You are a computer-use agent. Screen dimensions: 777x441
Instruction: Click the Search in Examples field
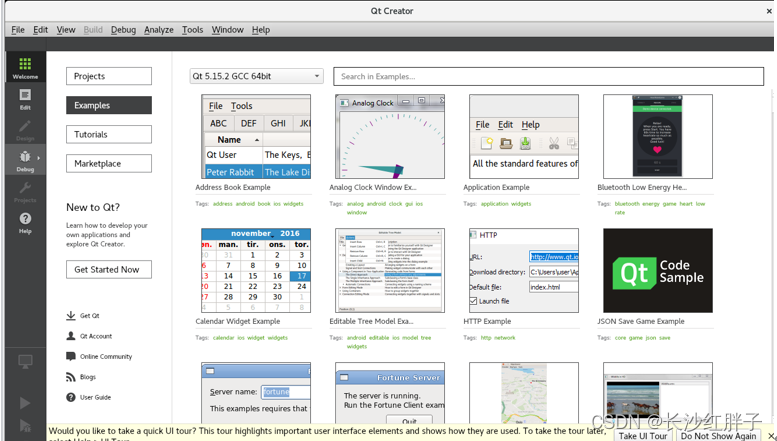coord(549,76)
